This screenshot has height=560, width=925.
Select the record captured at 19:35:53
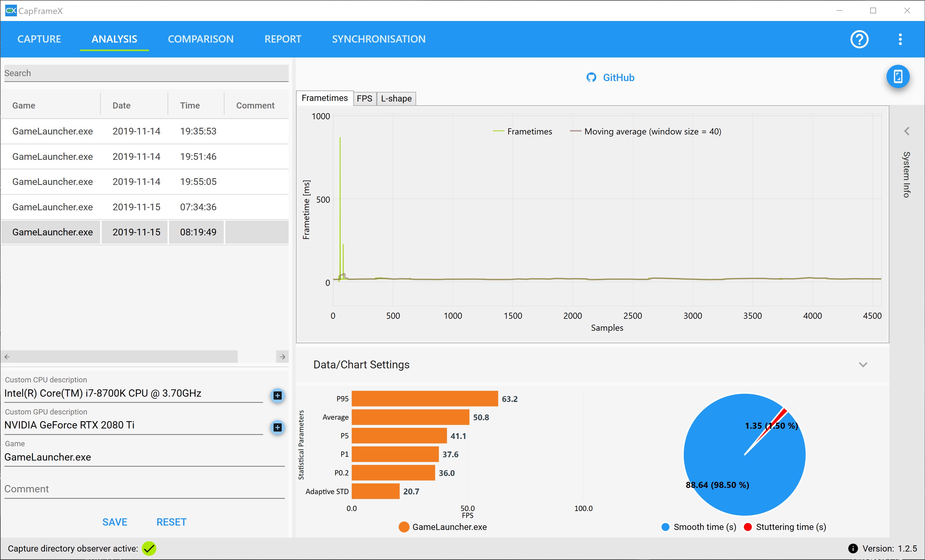tap(145, 131)
